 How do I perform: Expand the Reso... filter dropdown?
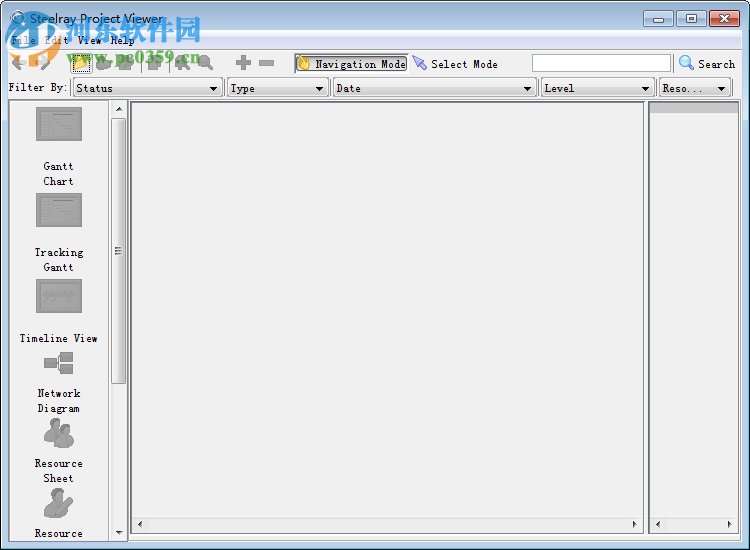(695, 88)
